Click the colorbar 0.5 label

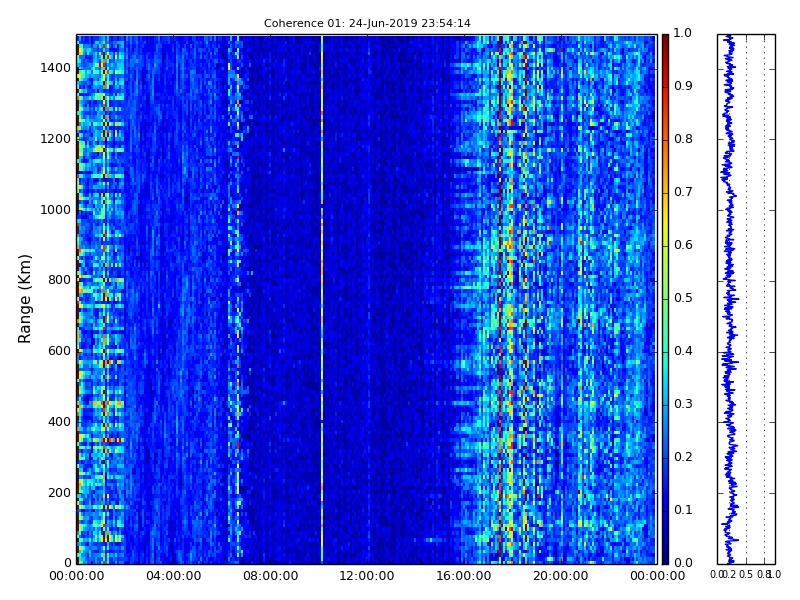pyautogui.click(x=683, y=298)
